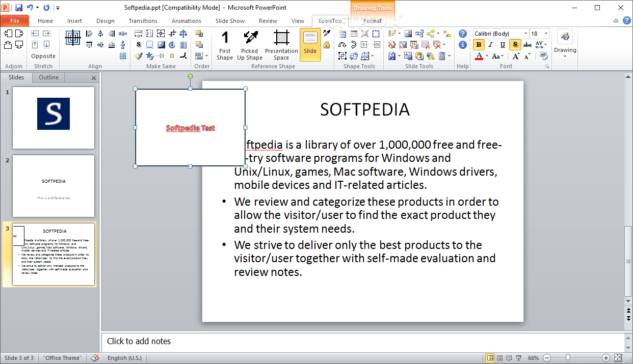Switch to Slide Sorter view in status bar
633x364 pixels.
pyautogui.click(x=500, y=358)
